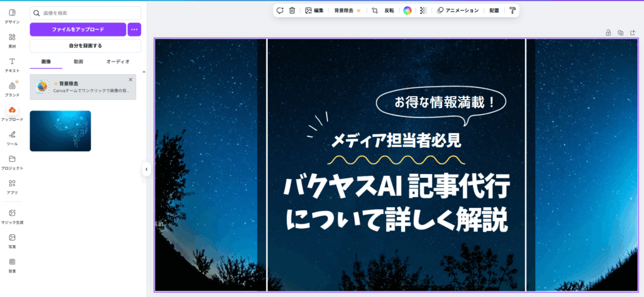Image resolution: width=644 pixels, height=297 pixels.
Task: Click the copy style paint roller icon
Action: pyautogui.click(x=512, y=11)
